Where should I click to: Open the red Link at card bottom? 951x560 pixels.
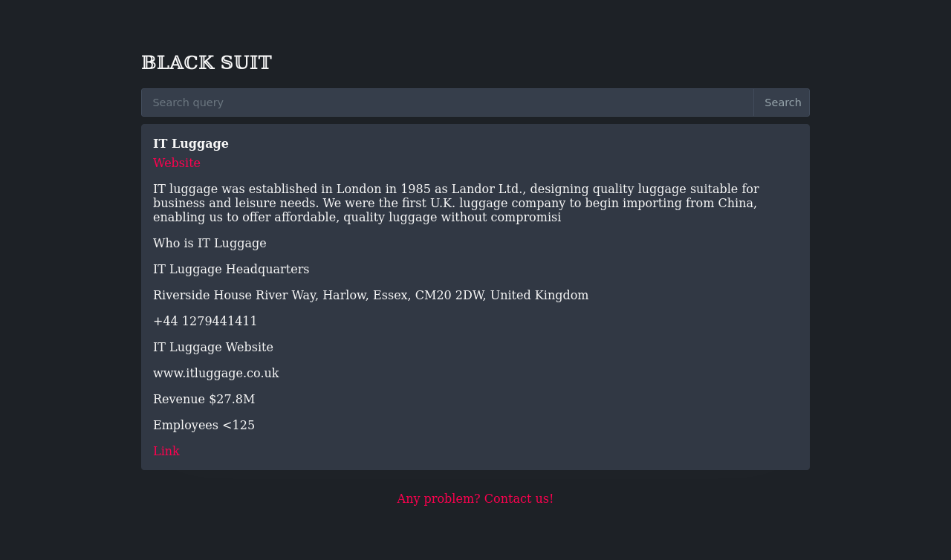point(166,451)
